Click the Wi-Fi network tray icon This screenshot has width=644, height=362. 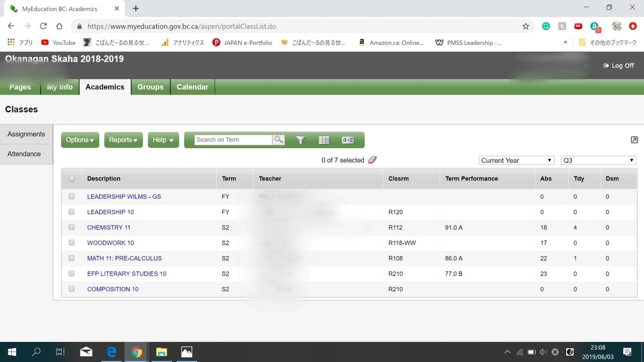coord(519,352)
